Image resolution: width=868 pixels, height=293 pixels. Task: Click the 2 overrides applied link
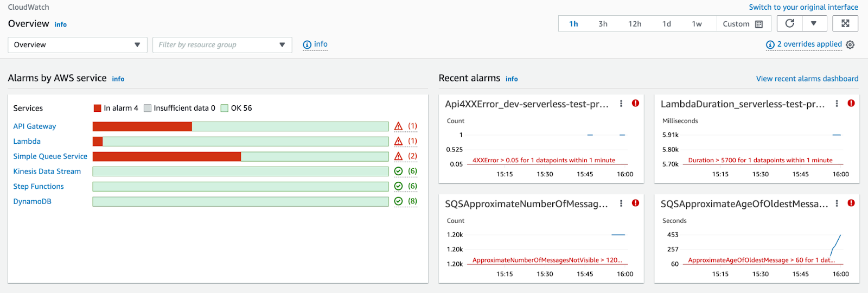(809, 44)
